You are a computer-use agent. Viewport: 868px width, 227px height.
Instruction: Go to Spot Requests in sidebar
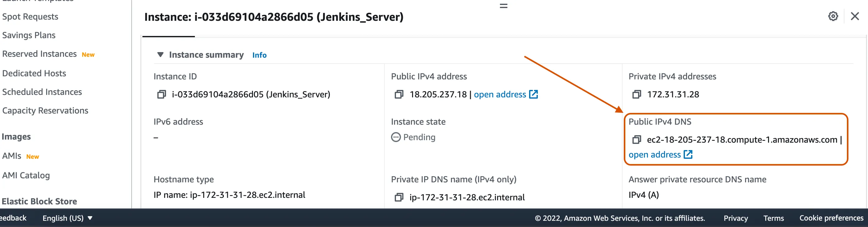coord(30,17)
